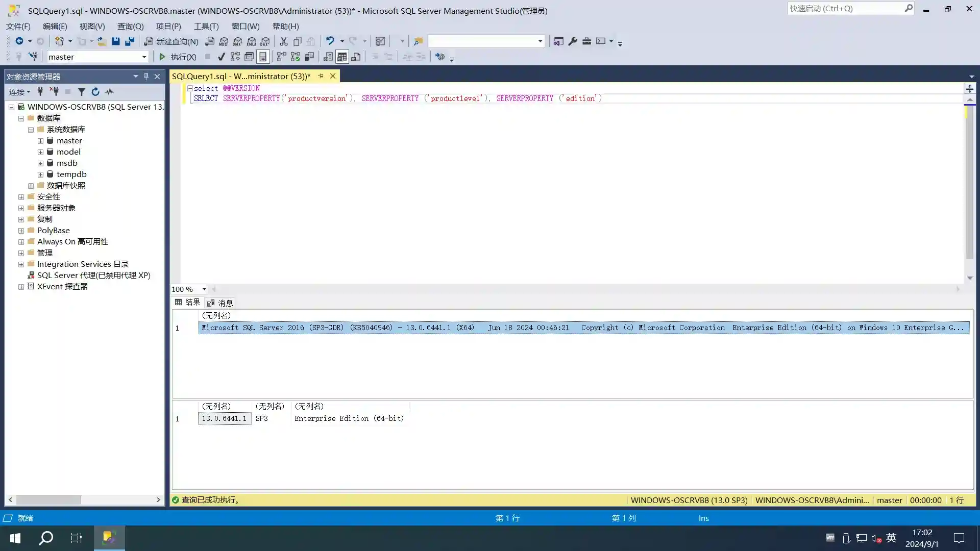Click the XMLA query icon
Screen dimensions: 980x551
[251, 41]
